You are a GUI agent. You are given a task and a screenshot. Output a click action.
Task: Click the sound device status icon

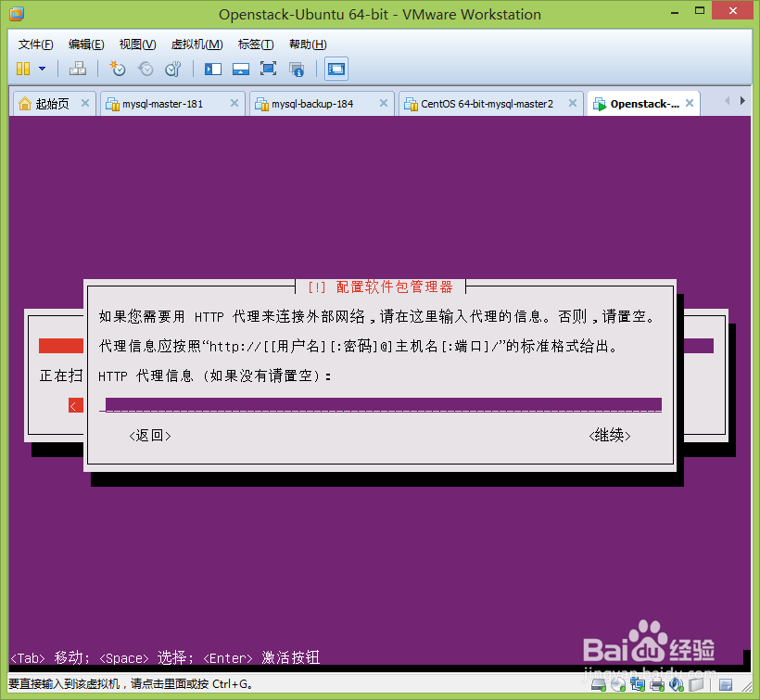pyautogui.click(x=676, y=686)
